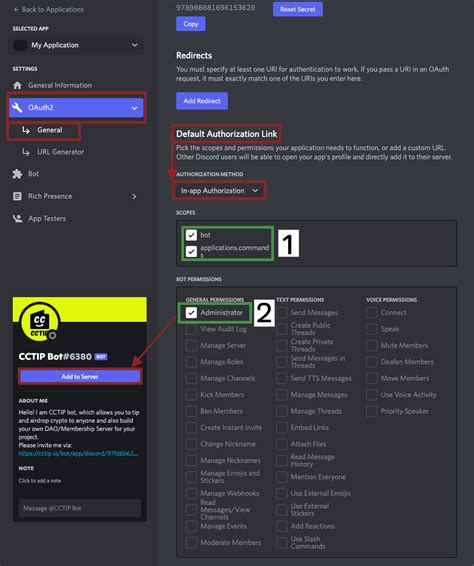
Task: Check the Embed Links checkbox
Action: point(281,428)
